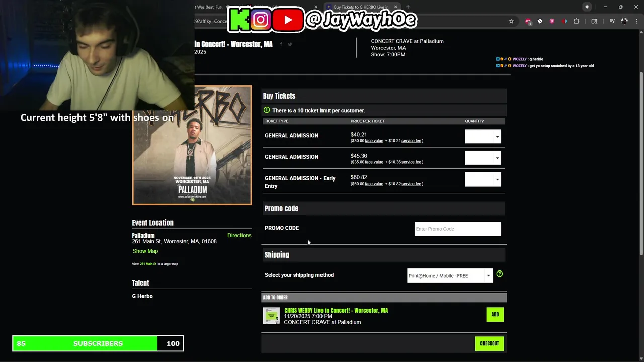The width and height of the screenshot is (644, 362).
Task: Open Directions to Palladium
Action: pos(239,235)
